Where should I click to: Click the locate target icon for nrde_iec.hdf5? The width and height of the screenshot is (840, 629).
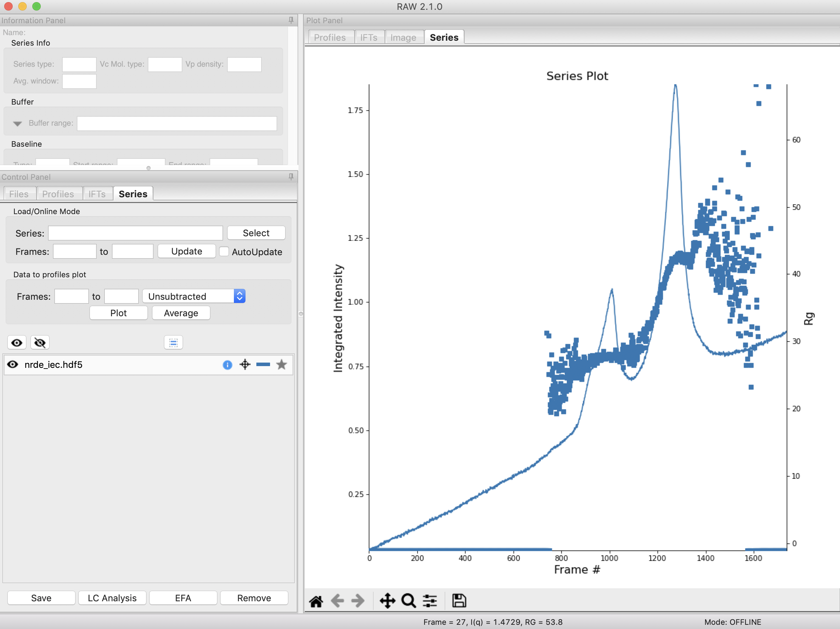[x=245, y=364]
